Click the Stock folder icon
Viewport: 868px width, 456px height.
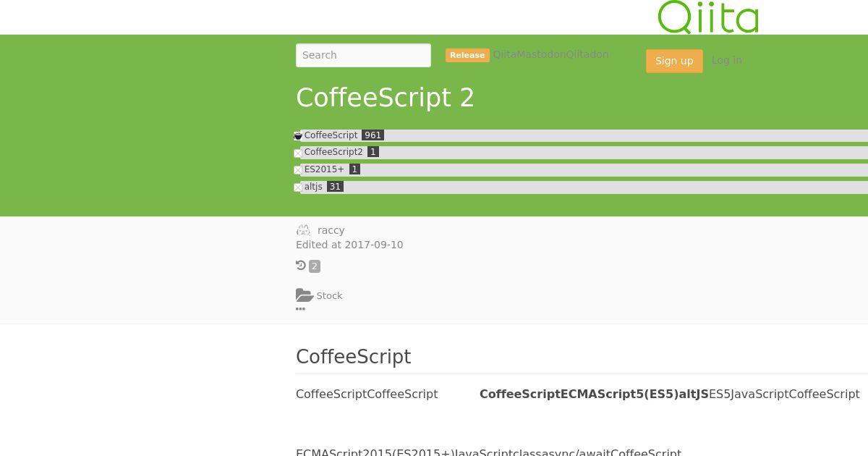click(x=305, y=295)
